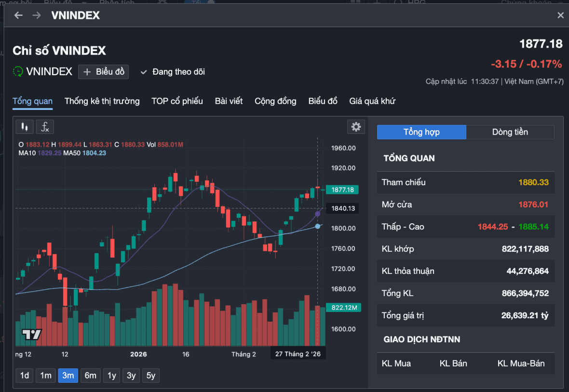Click Tổng KL value 866,394,752
This screenshot has width=569, height=392.
525,293
